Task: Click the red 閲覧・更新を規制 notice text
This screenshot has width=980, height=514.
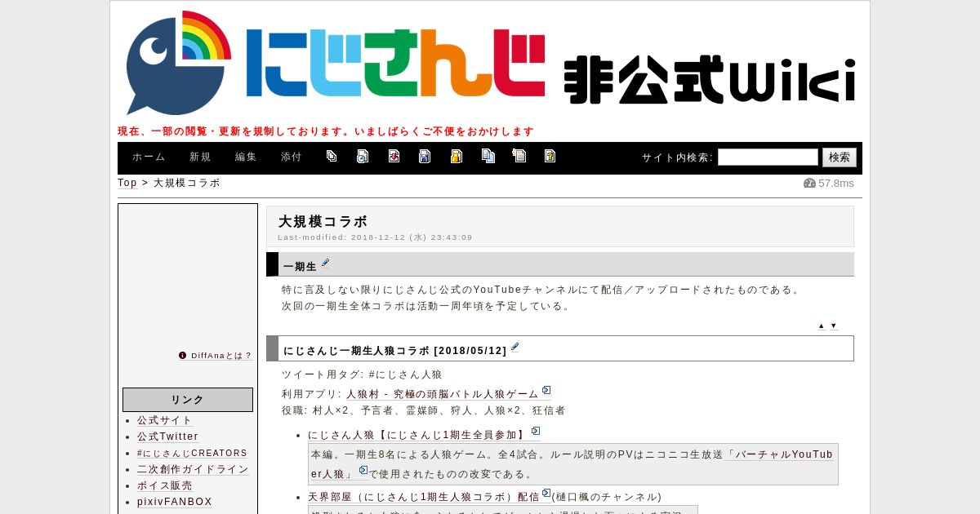Action: tap(326, 131)
